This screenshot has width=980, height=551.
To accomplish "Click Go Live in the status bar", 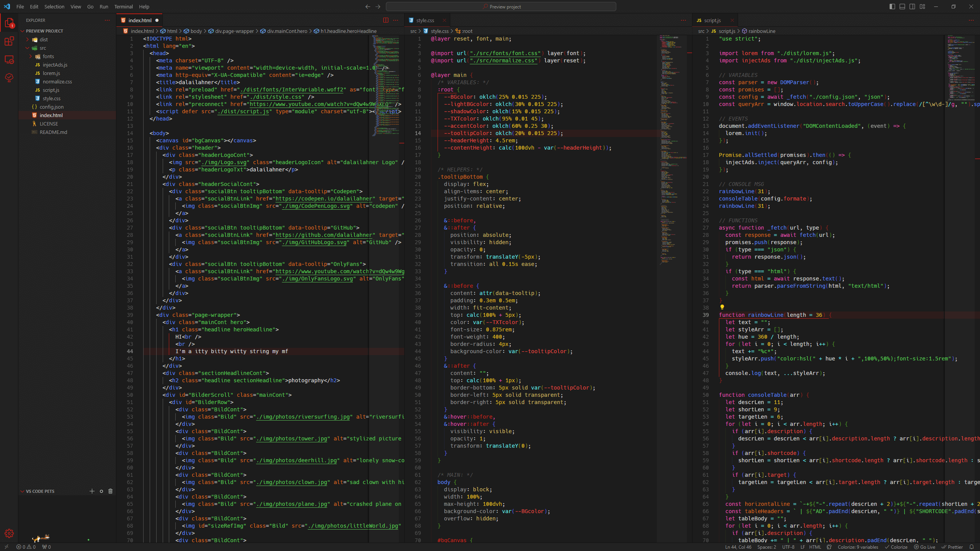I will pos(925,547).
